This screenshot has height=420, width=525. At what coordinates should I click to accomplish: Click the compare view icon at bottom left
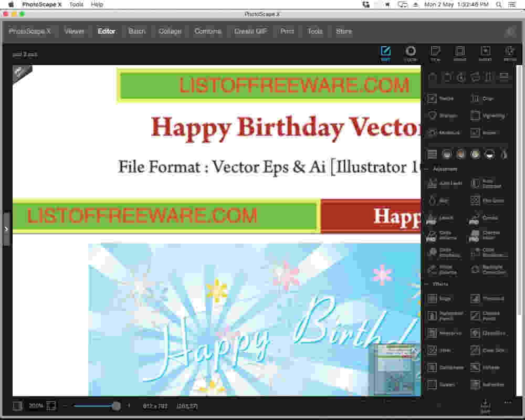coord(17,406)
